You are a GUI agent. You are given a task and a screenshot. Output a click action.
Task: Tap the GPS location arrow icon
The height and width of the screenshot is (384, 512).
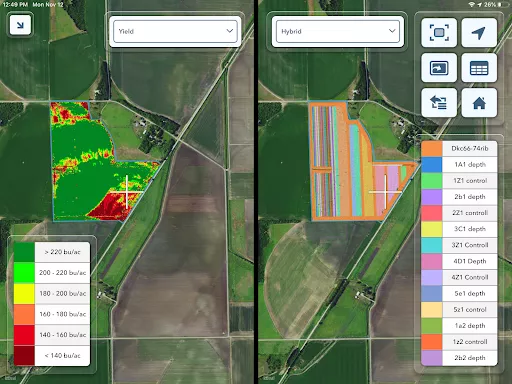click(x=479, y=33)
